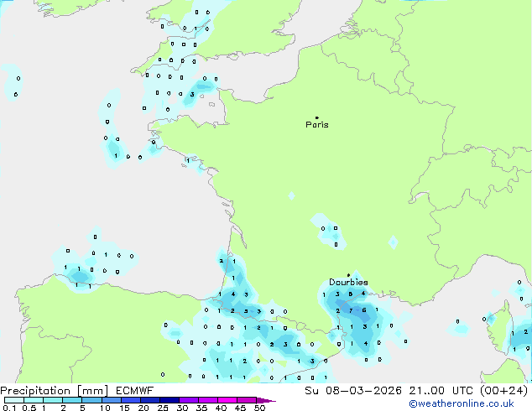Click the 45 legend scale value
Image resolution: width=532 pixels, height=411 pixels.
(240, 408)
